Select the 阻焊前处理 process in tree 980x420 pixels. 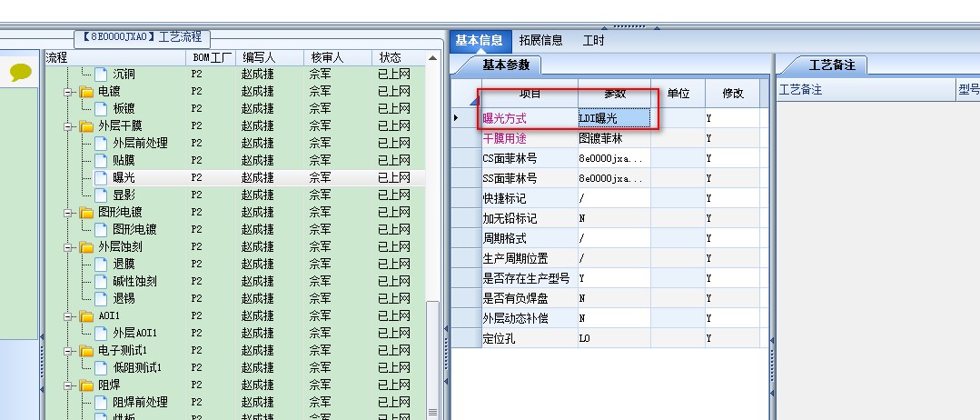[x=140, y=402]
